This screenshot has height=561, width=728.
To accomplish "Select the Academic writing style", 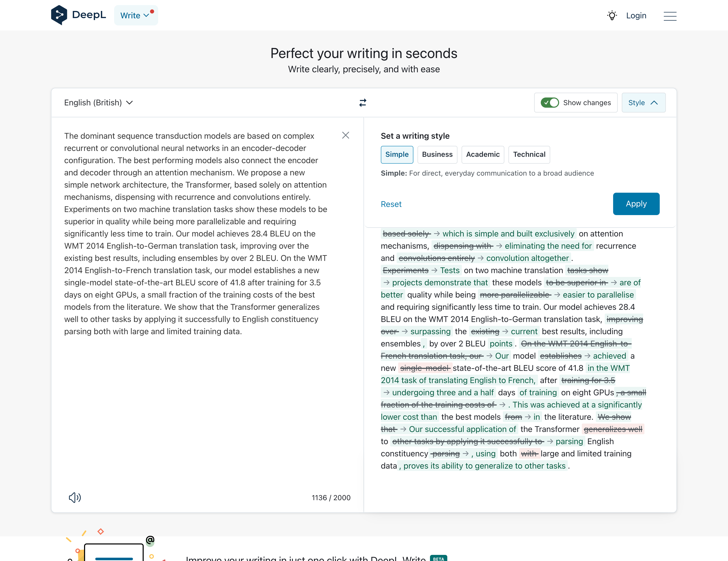I will tap(482, 155).
